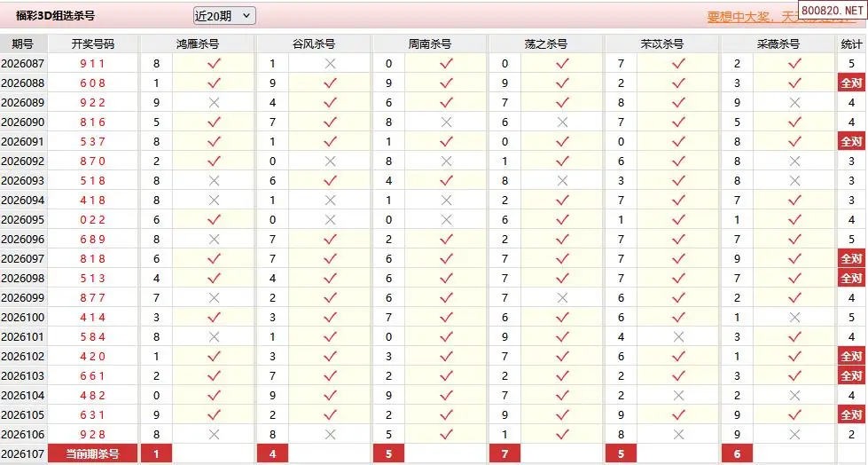Click the 谷风杀号 column header

click(x=313, y=43)
